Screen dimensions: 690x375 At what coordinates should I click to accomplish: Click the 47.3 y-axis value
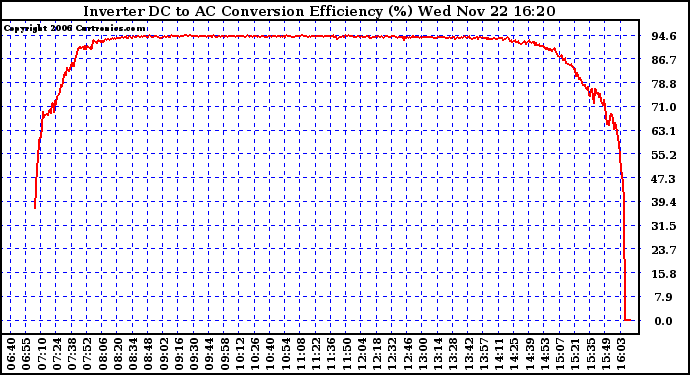[664, 179]
